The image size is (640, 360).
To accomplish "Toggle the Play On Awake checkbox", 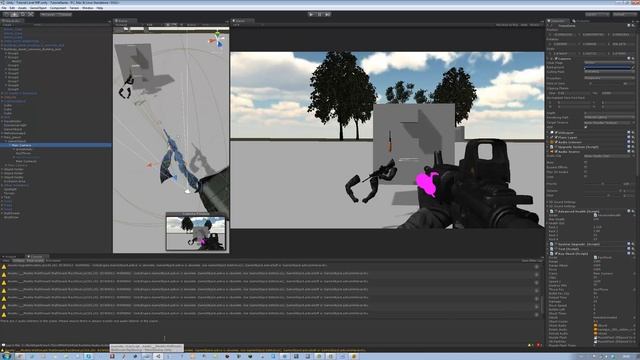I will coord(586,172).
